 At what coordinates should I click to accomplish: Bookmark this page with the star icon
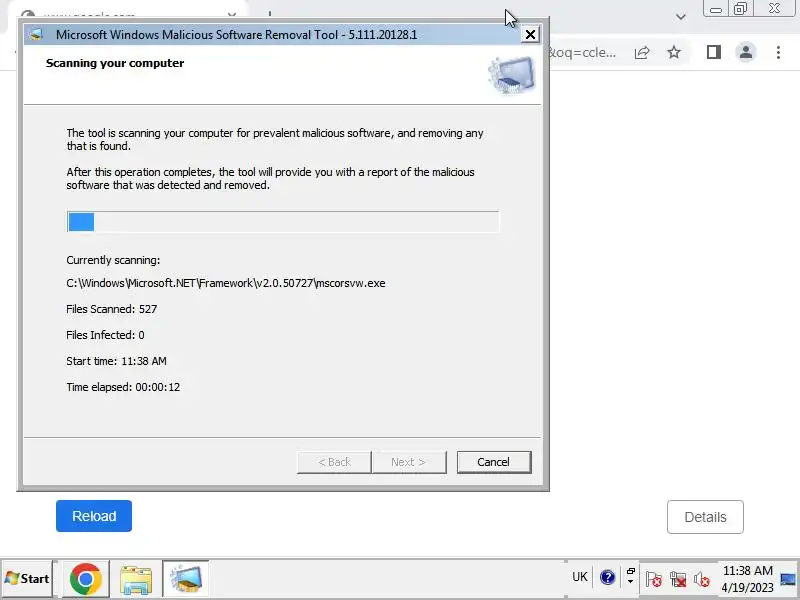674,52
